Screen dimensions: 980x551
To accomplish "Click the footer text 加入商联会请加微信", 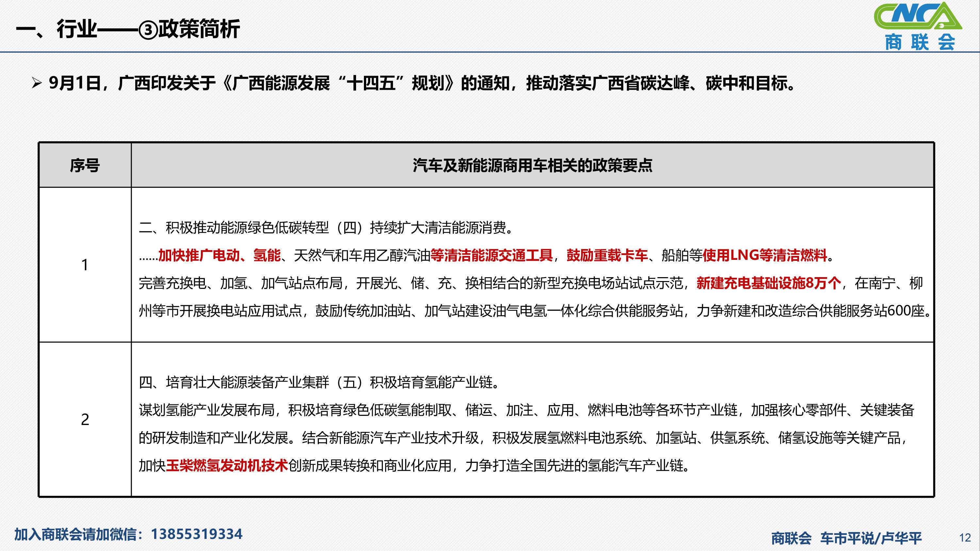I will pyautogui.click(x=76, y=534).
